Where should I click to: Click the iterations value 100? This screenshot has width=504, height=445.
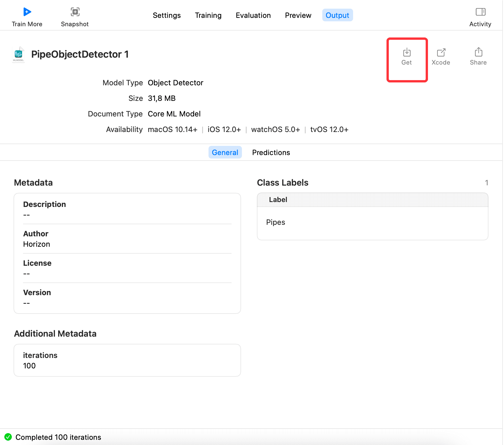pos(29,366)
